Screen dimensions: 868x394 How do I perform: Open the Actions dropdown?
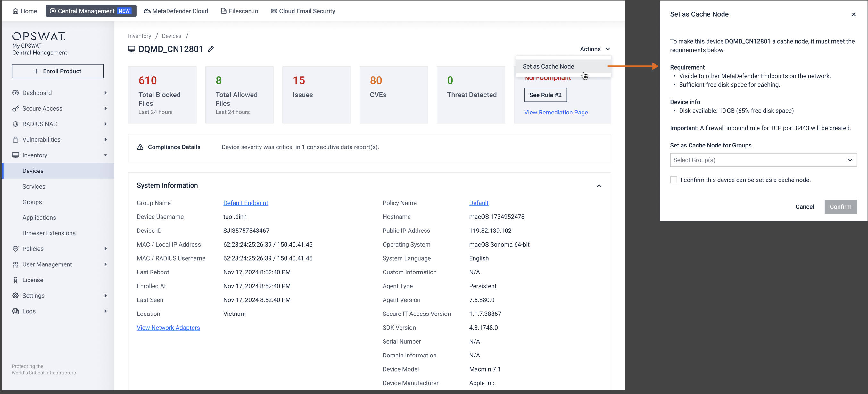[x=595, y=49]
